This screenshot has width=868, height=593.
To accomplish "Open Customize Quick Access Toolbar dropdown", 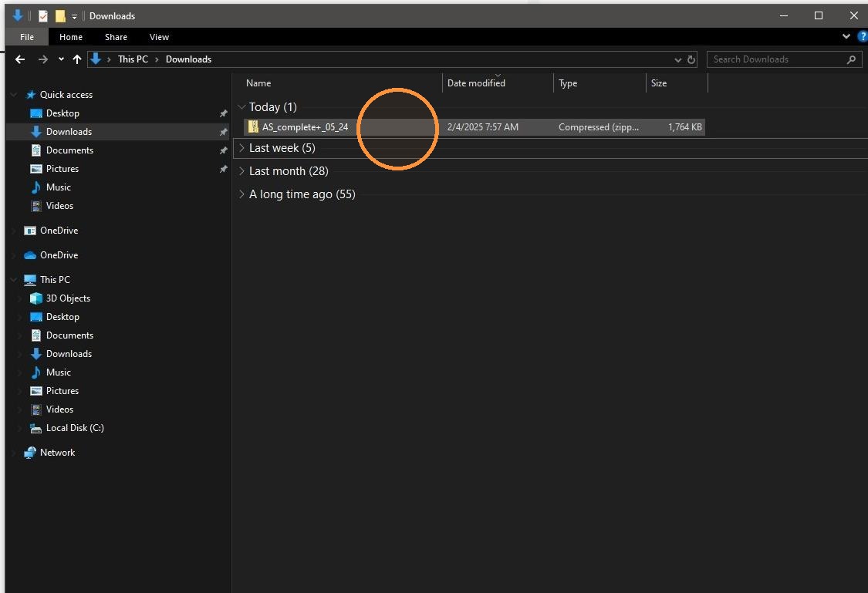I will tap(74, 17).
